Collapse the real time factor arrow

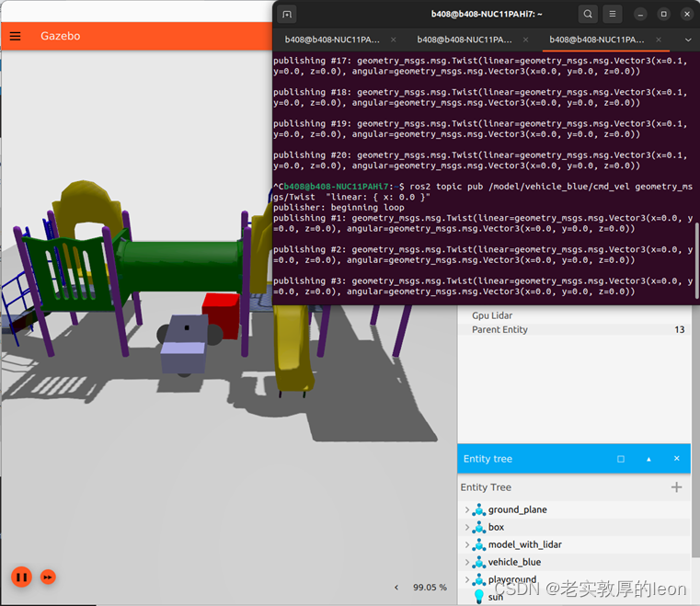click(x=396, y=588)
